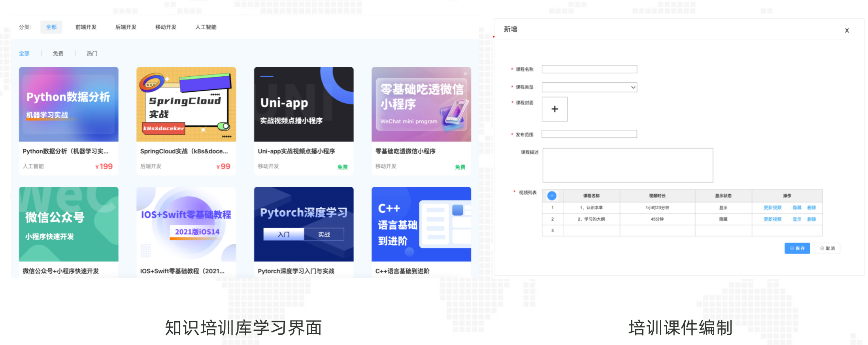Click the title '零基础吃透微信小程序' below the thumbnail
This screenshot has width=868, height=345.
[406, 151]
